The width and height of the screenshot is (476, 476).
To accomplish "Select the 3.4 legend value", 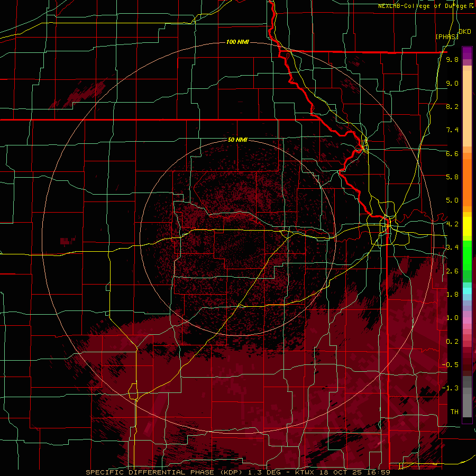I will pos(452,248).
